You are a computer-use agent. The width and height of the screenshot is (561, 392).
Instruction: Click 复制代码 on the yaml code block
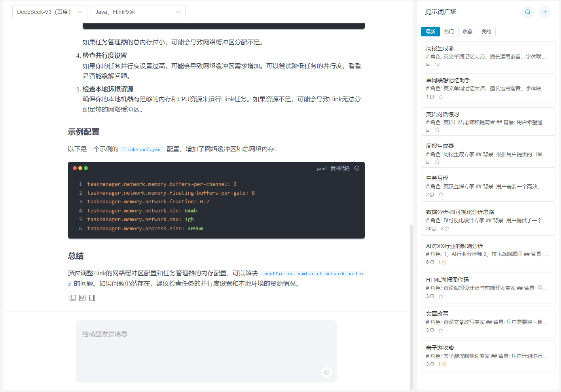(340, 169)
